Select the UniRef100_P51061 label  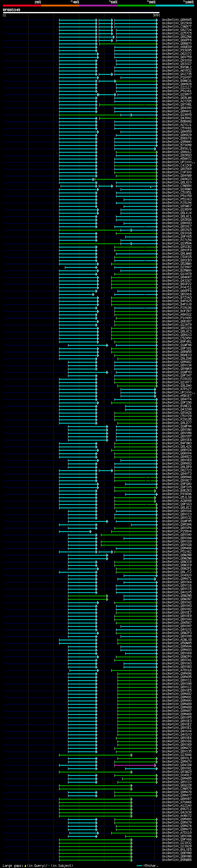pyautogui.click(x=177, y=91)
